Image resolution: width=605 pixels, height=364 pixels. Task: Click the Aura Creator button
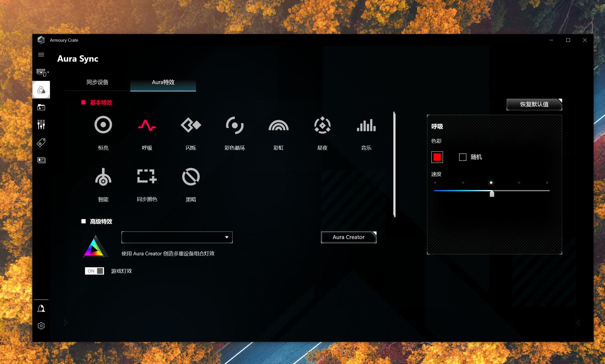coord(348,237)
